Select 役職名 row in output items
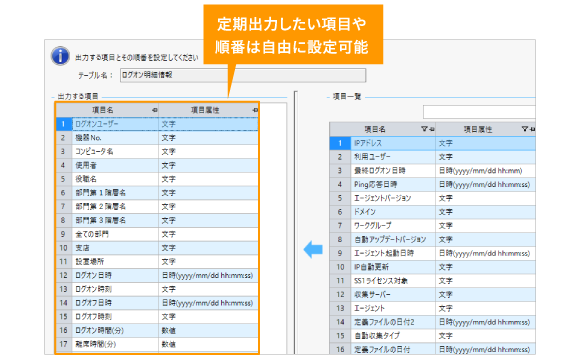Image resolution: width=580 pixels, height=360 pixels. (157, 179)
